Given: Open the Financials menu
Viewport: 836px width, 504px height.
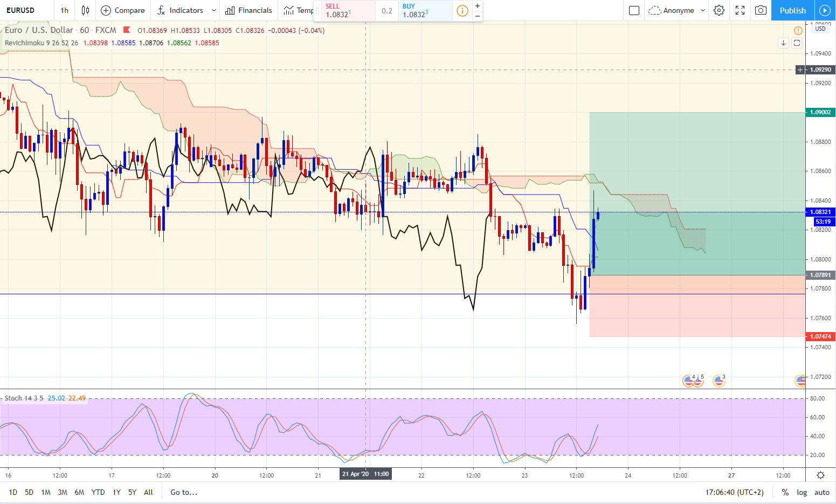Looking at the screenshot, I should click(x=249, y=10).
